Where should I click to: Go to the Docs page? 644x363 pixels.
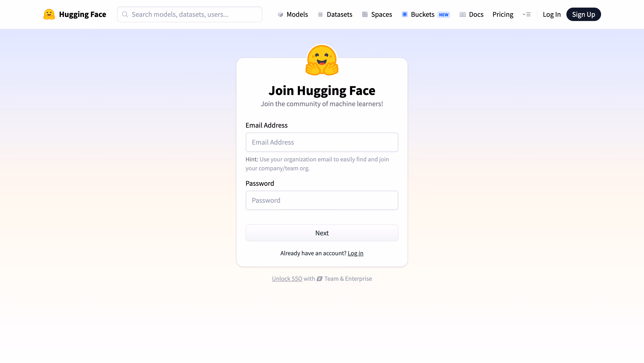(472, 15)
